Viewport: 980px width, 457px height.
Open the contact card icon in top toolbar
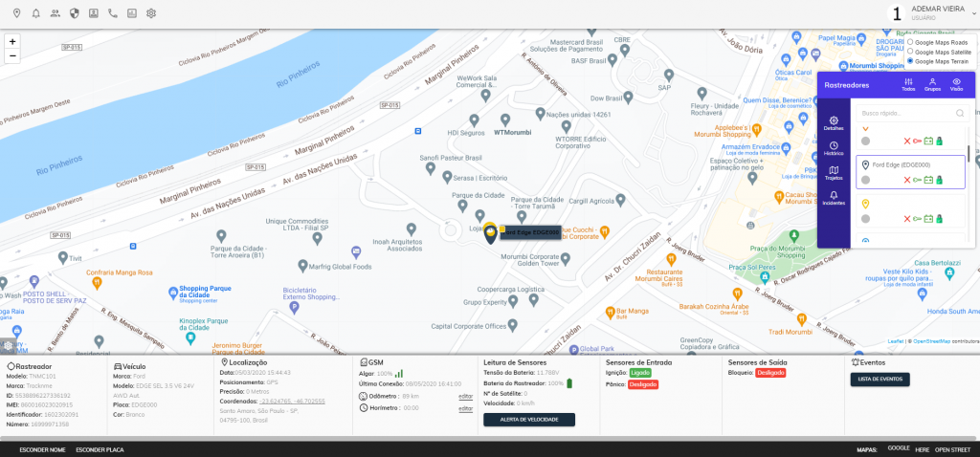tap(94, 13)
